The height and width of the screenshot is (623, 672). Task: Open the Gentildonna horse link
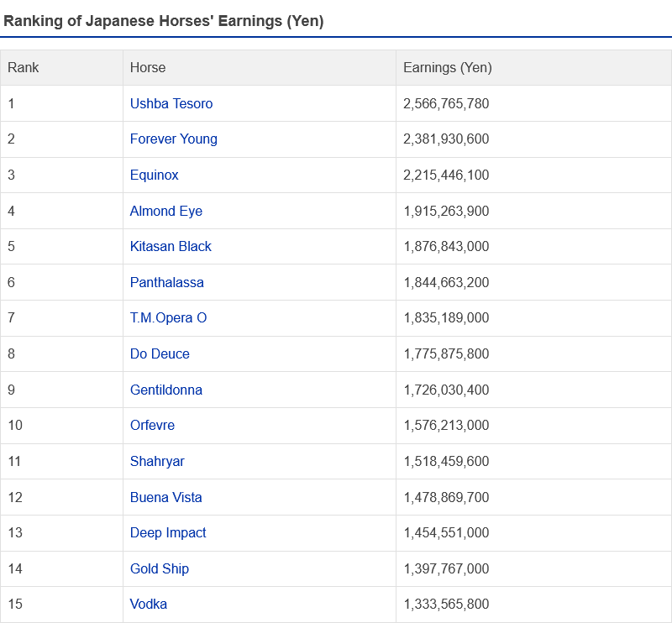click(165, 390)
